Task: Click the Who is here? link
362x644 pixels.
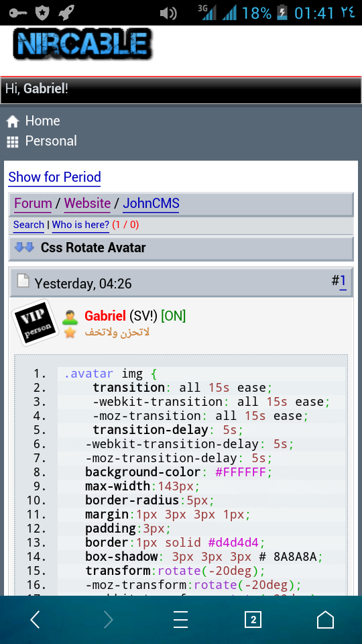Action: (x=80, y=225)
